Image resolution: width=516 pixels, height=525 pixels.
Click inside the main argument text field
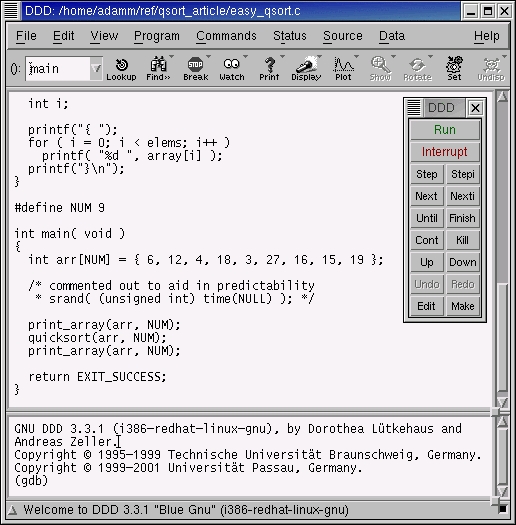[58, 69]
